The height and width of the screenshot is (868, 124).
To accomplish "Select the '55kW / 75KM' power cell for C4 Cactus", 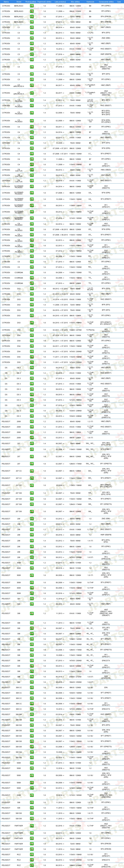I will click(x=75, y=170).
